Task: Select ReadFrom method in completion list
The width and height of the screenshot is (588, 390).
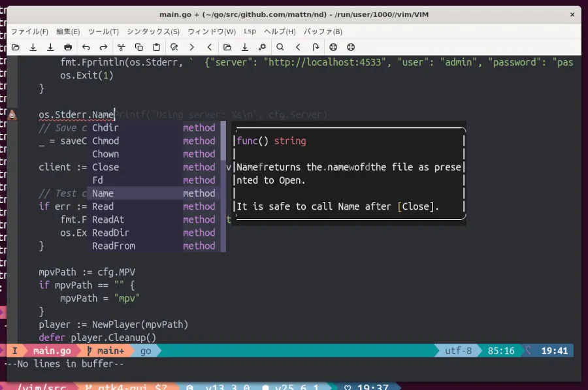Action: point(154,246)
